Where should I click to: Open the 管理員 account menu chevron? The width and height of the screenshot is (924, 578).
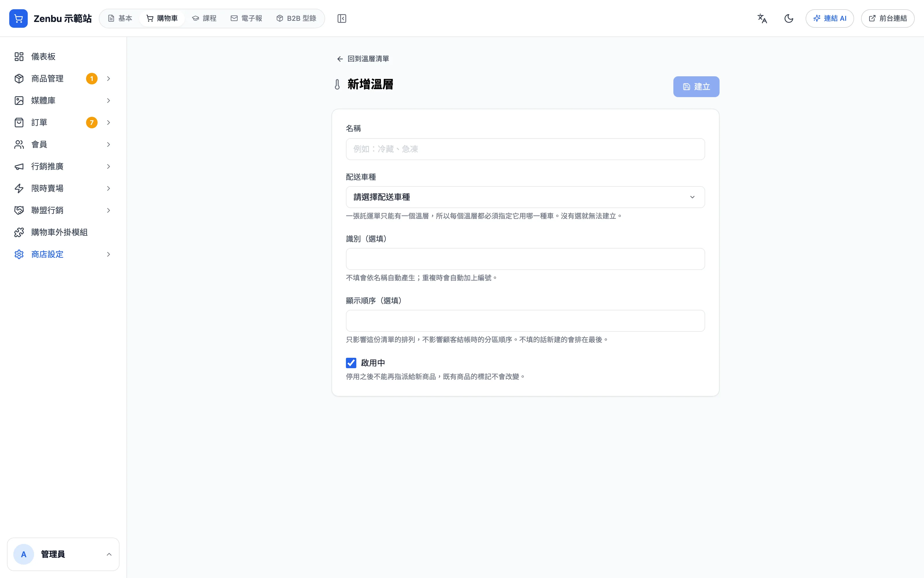(x=109, y=554)
